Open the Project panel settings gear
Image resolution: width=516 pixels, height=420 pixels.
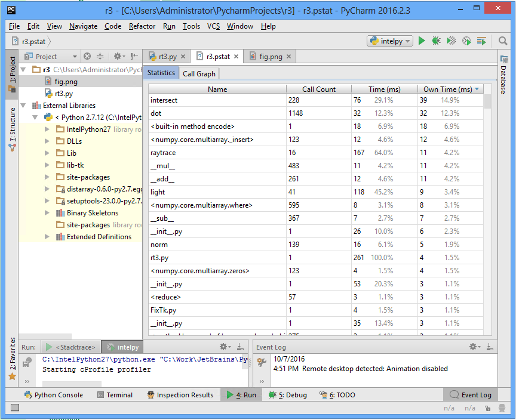click(x=119, y=56)
